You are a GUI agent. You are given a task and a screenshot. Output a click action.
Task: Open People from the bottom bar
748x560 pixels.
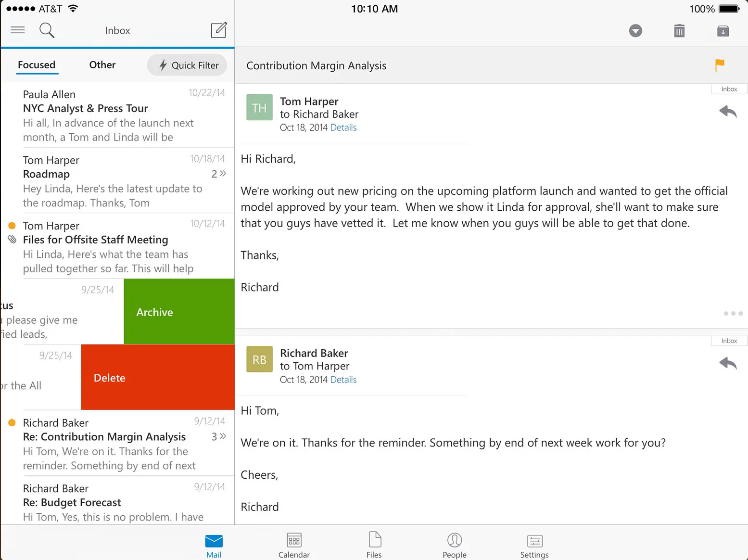(454, 544)
